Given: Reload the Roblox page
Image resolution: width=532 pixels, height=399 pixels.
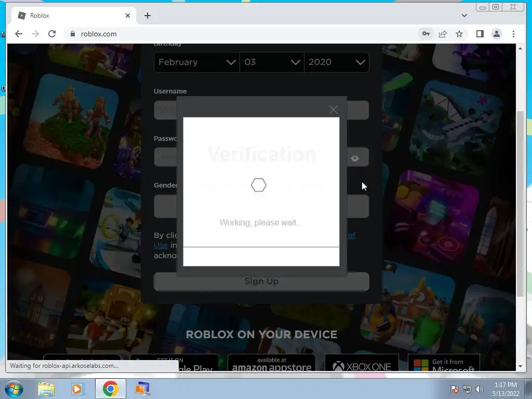Looking at the screenshot, I should tap(52, 34).
